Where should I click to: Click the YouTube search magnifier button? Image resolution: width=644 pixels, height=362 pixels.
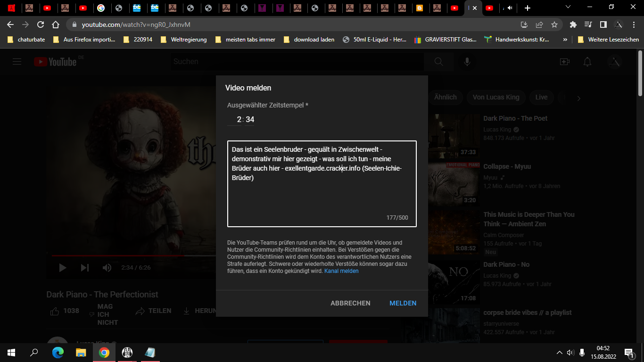(x=439, y=62)
